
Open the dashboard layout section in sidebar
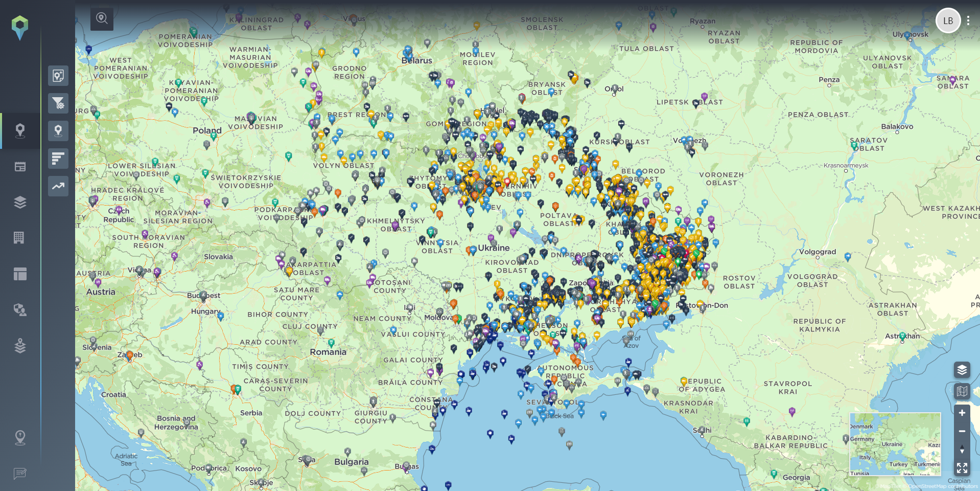[x=20, y=274]
